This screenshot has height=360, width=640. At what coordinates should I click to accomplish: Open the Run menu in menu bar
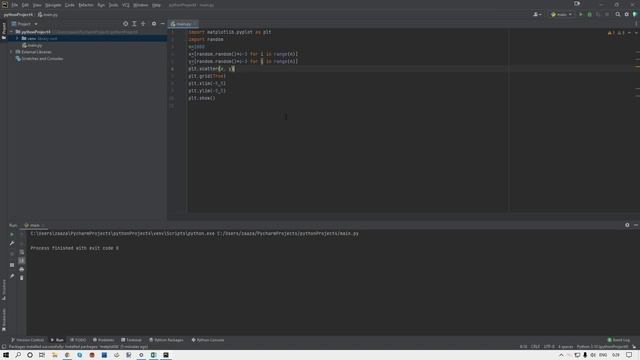(101, 5)
